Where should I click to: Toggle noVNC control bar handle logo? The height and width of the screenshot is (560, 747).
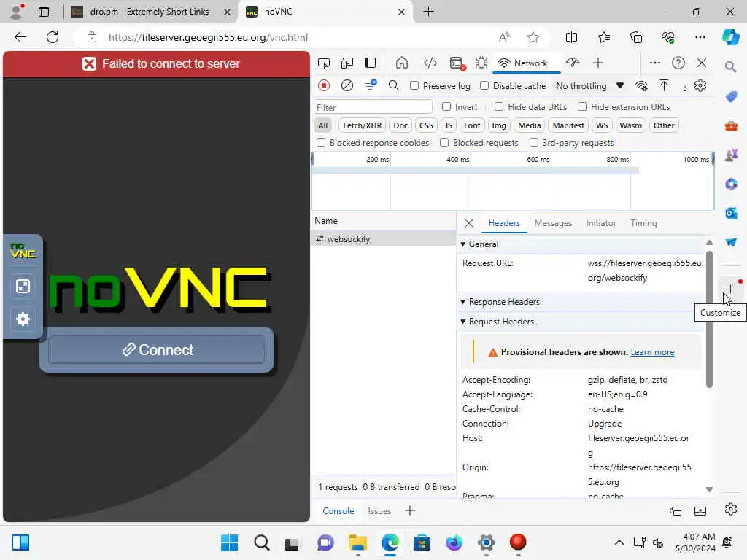tap(23, 251)
